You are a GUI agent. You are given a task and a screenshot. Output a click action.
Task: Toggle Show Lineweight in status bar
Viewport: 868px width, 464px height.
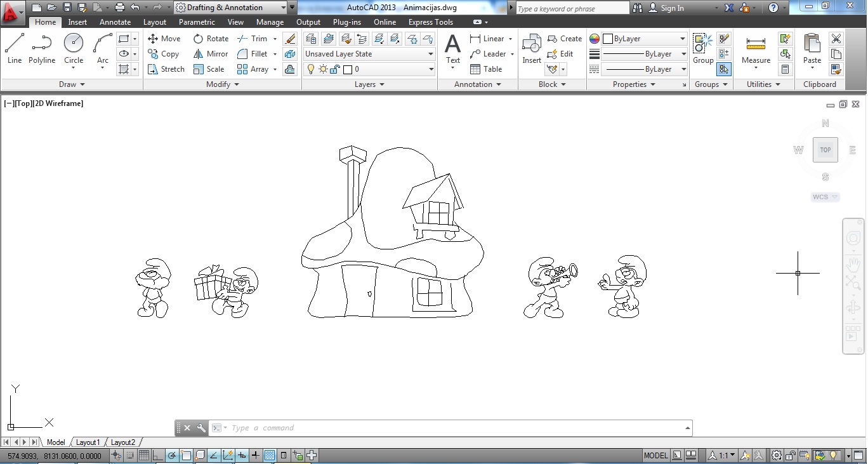tap(256, 455)
